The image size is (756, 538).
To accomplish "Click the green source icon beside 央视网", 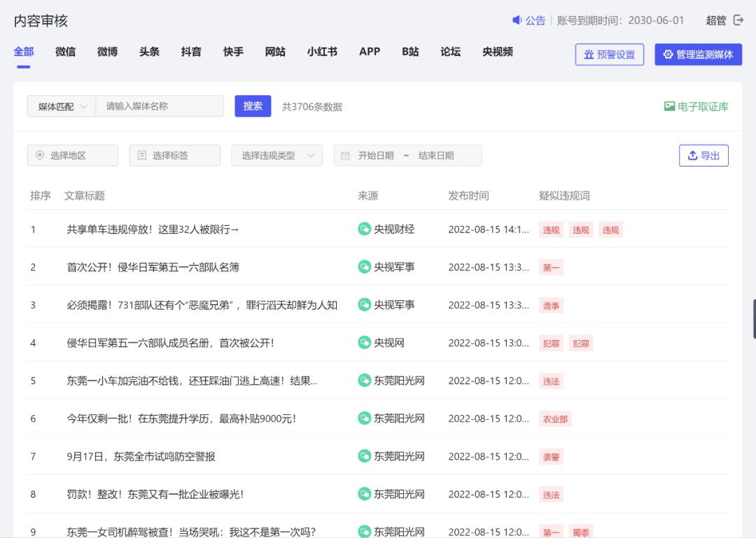I will [365, 343].
